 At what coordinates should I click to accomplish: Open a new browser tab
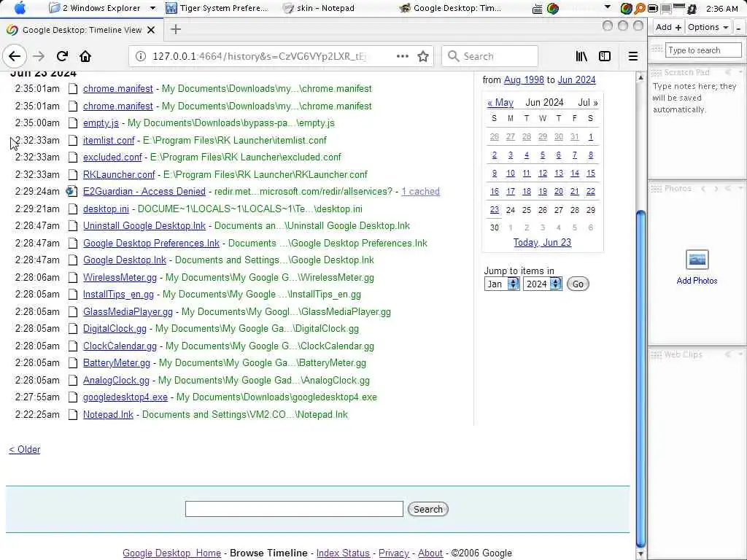(176, 29)
